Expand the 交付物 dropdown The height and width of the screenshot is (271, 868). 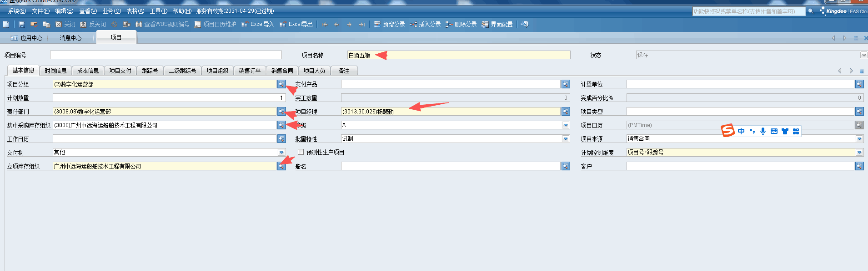[x=281, y=153]
